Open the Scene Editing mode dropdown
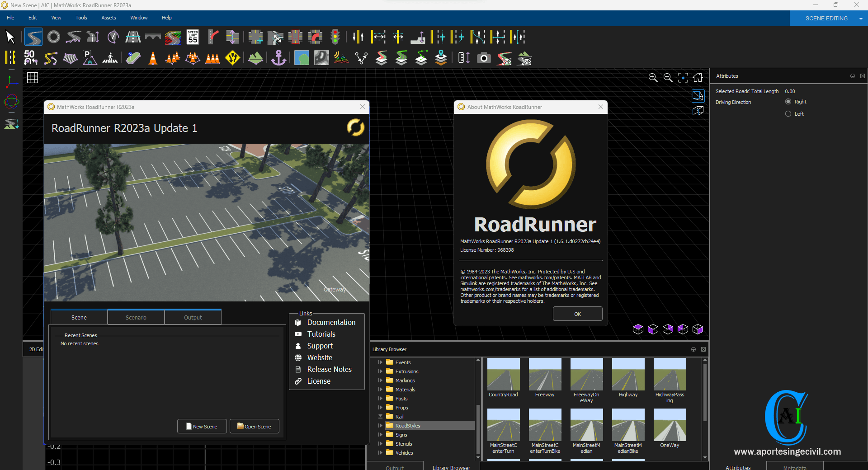Image resolution: width=868 pixels, height=470 pixels. [x=861, y=19]
